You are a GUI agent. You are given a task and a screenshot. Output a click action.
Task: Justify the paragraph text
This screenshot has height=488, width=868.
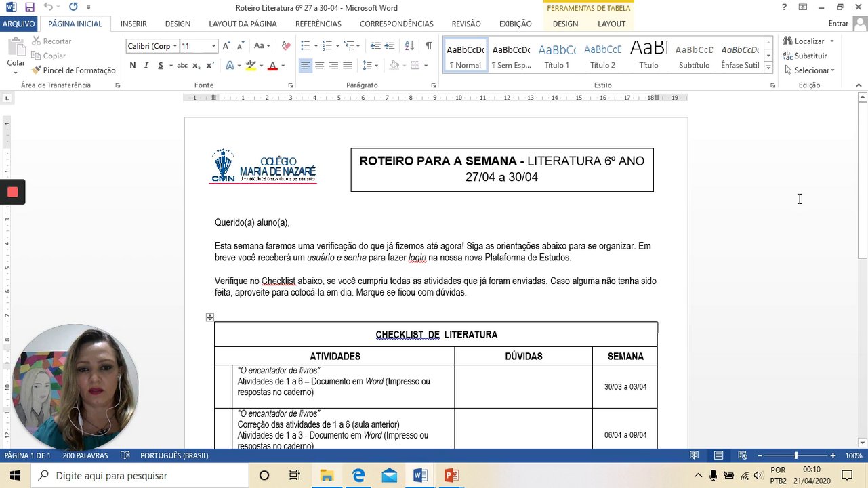tap(348, 66)
